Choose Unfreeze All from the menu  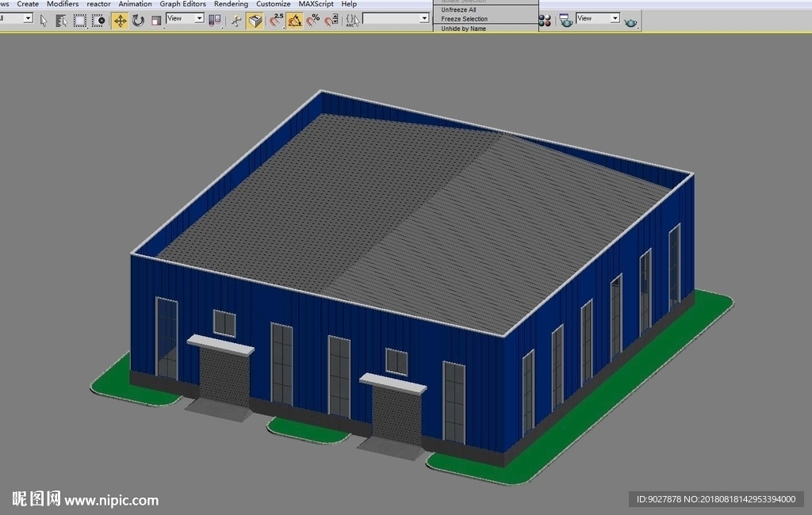pyautogui.click(x=458, y=10)
